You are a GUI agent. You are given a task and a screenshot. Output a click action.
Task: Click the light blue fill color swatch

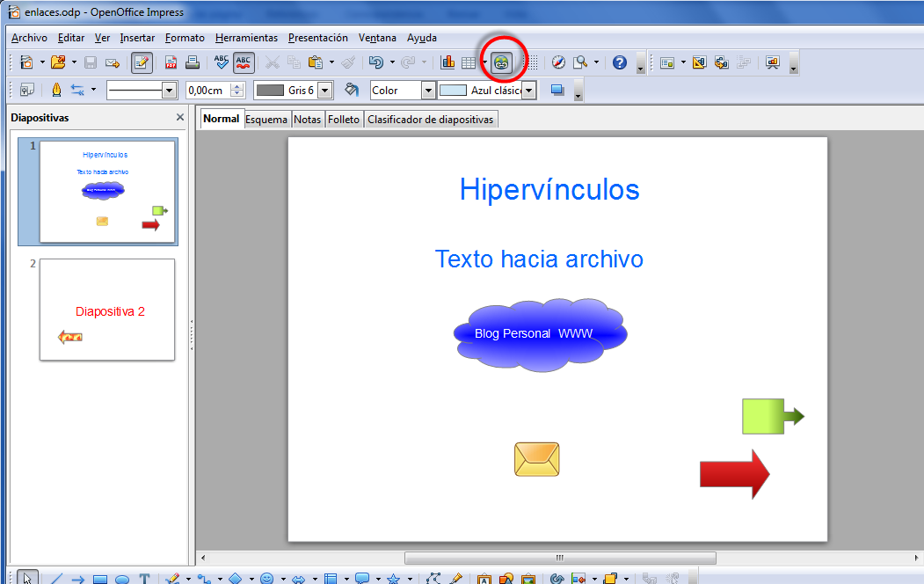point(453,91)
